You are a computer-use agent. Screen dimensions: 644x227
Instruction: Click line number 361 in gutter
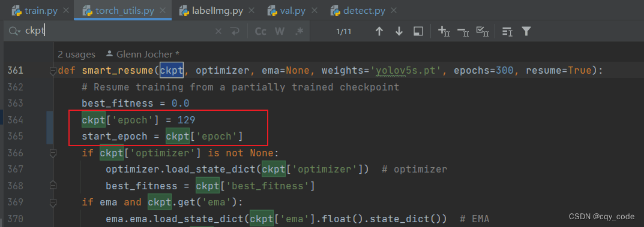15,71
